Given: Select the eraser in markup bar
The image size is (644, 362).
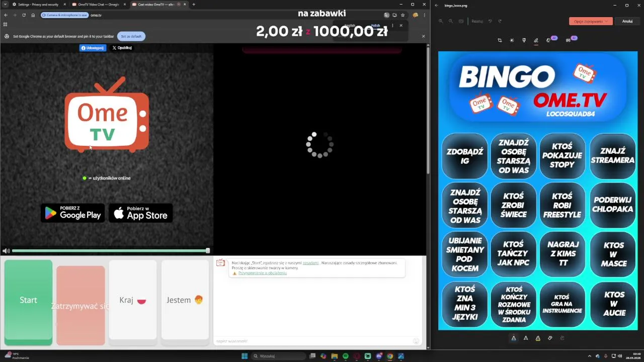Looking at the screenshot, I should (550, 338).
